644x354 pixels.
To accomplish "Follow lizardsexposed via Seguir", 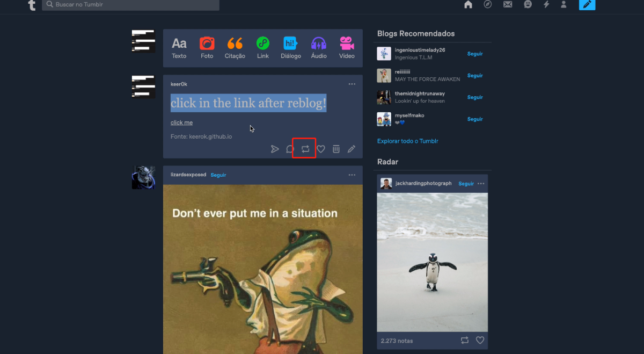I will (218, 175).
